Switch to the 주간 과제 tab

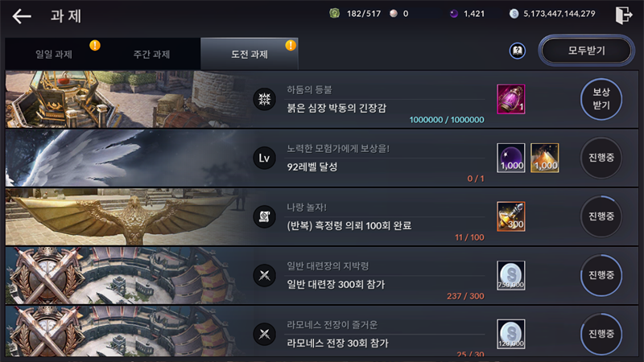151,54
